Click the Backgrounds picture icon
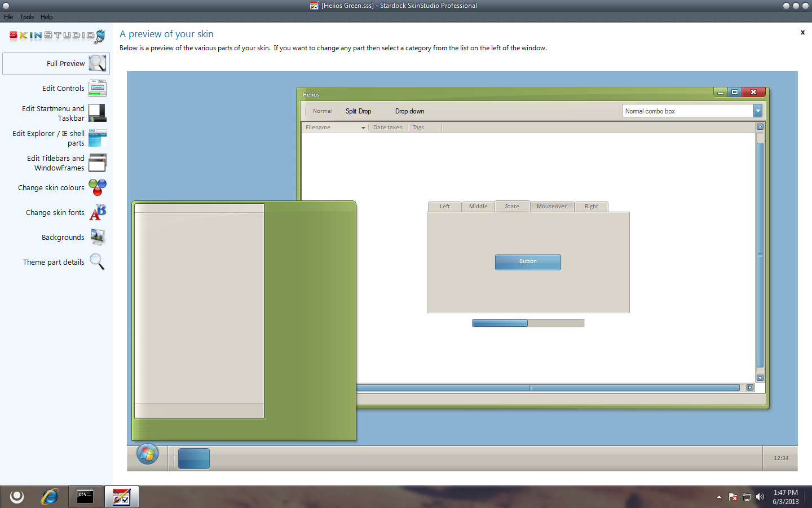812x508 pixels. click(x=97, y=237)
